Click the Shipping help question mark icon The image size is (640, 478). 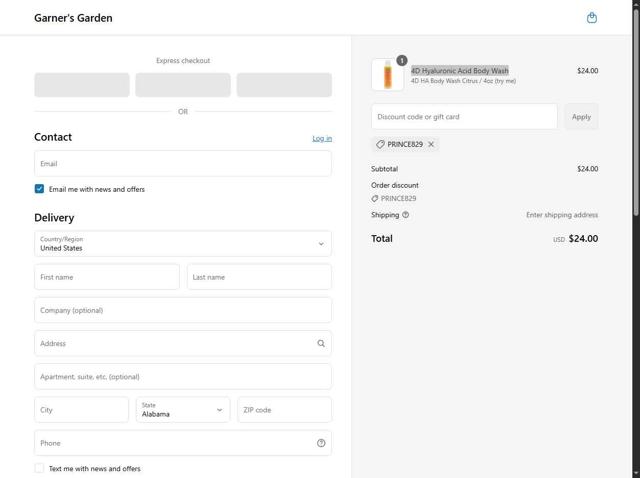click(405, 215)
